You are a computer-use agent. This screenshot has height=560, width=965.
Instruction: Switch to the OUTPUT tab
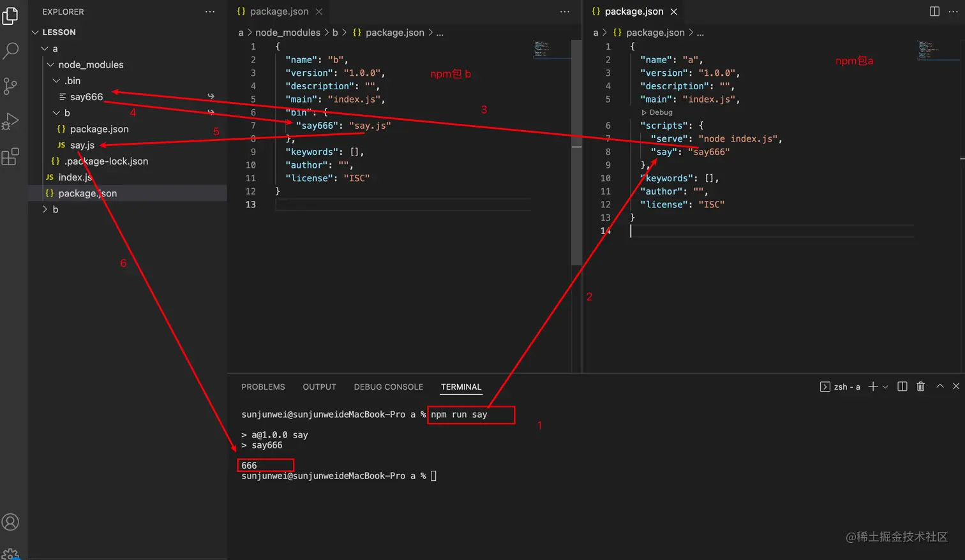click(x=319, y=387)
